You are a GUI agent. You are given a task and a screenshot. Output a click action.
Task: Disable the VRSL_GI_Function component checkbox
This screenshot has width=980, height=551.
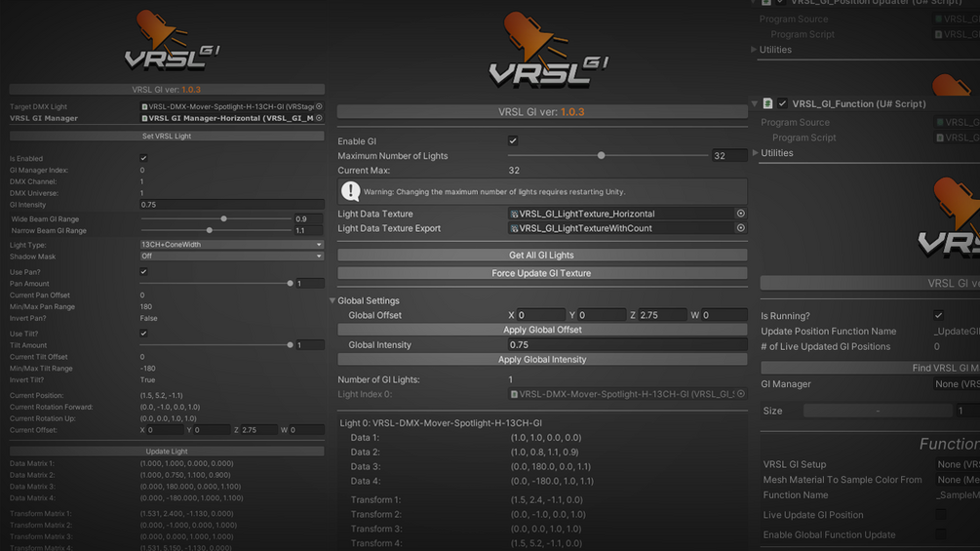782,103
